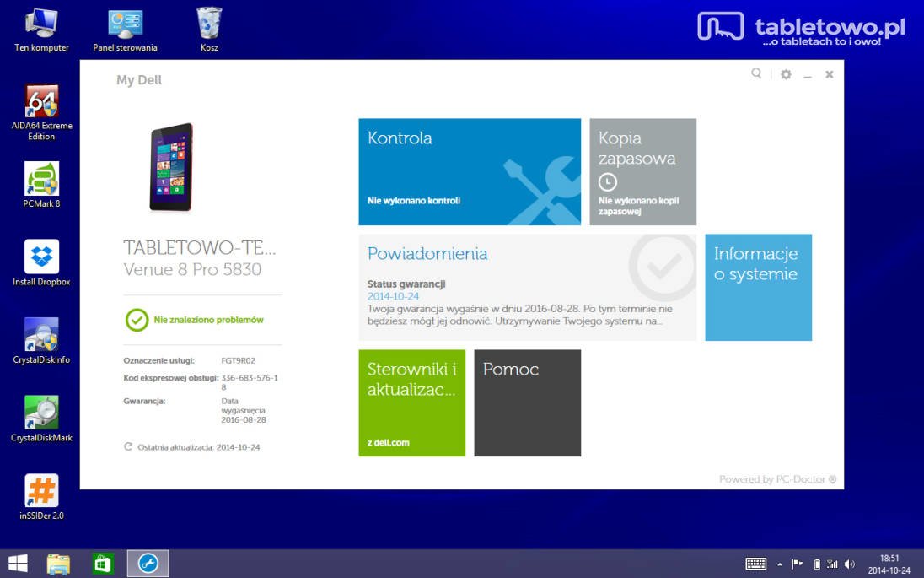Click the 2014-10-24 warranty status date link
Viewport: 924px width, 578px height.
tap(393, 296)
